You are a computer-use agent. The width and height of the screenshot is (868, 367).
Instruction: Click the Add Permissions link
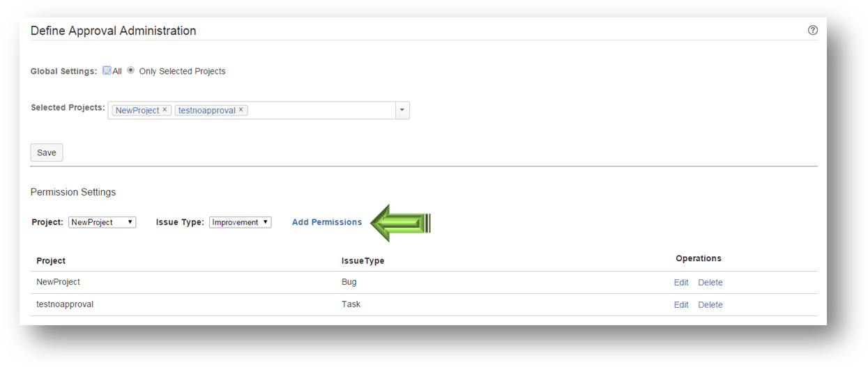tap(326, 222)
